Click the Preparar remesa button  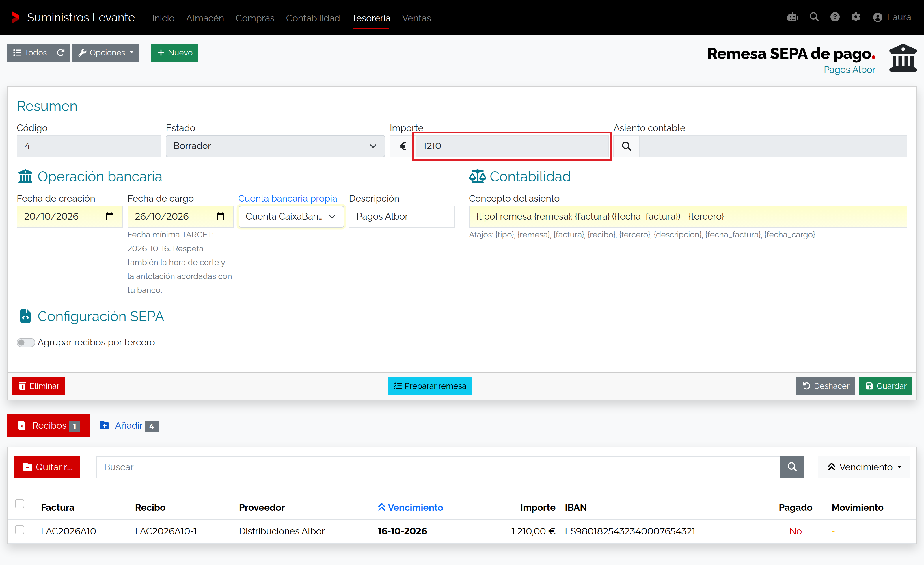pyautogui.click(x=429, y=386)
